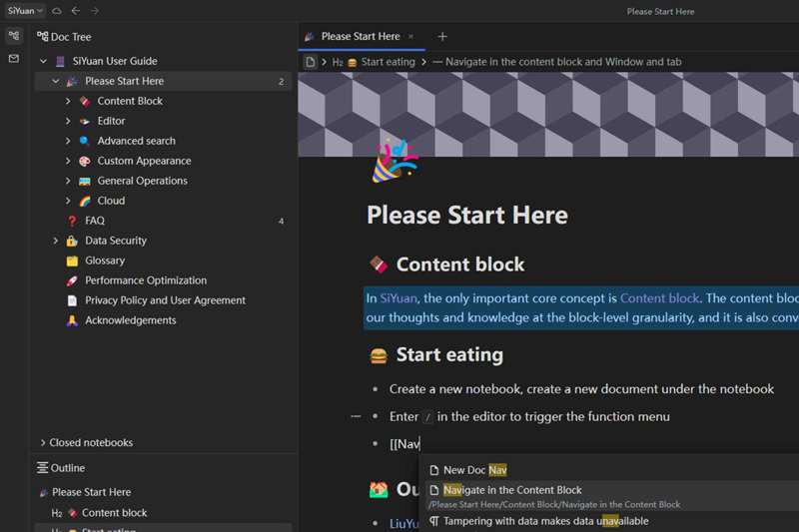Image resolution: width=799 pixels, height=532 pixels.
Task: Select the Please Start Here tab
Action: [x=361, y=37]
